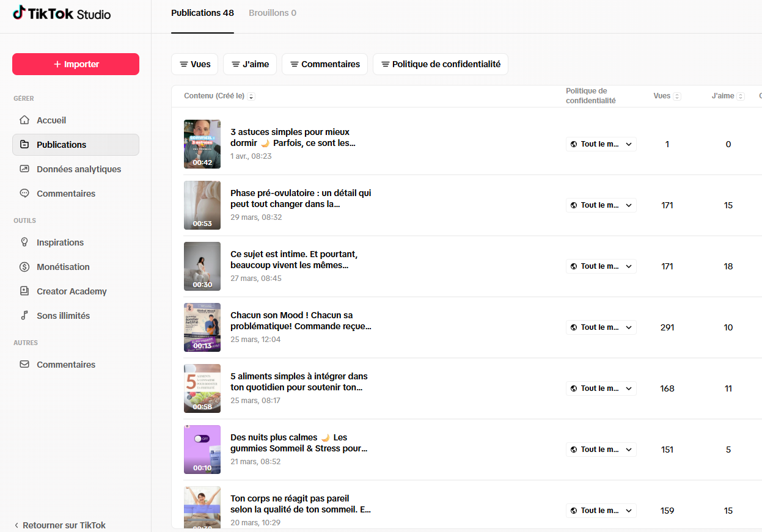
Task: Click the Inspirations lightbulb icon
Action: (x=24, y=242)
